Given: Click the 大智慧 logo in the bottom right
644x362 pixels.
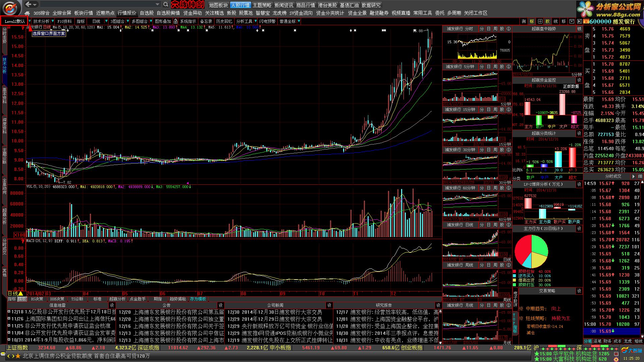Looking at the screenshot, I should point(632,350).
